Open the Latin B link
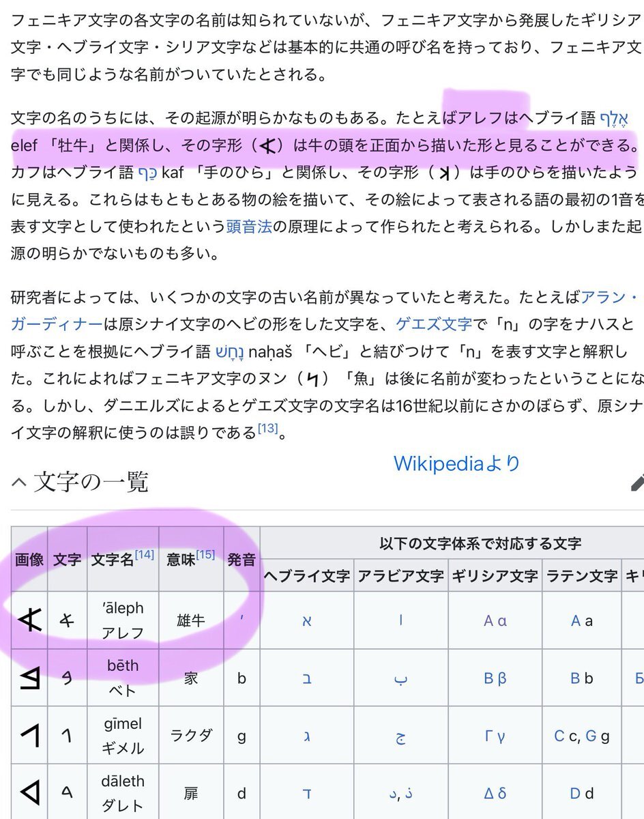This screenshot has width=644, height=819. (576, 678)
